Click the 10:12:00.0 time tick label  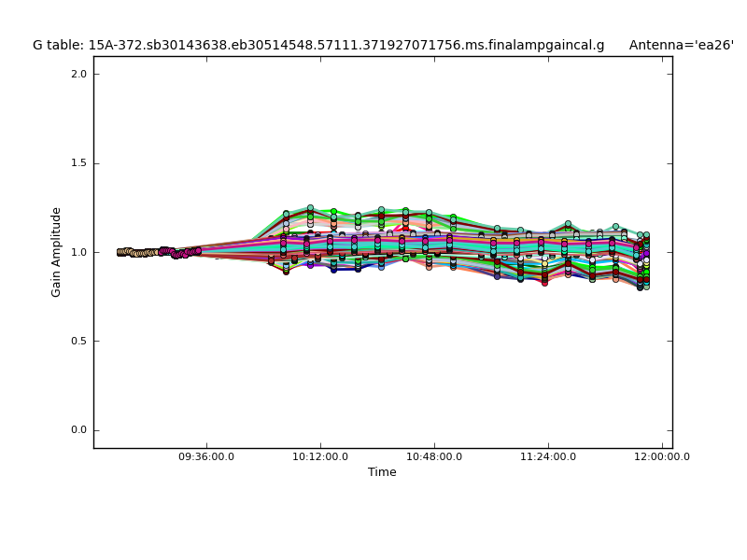(x=320, y=457)
